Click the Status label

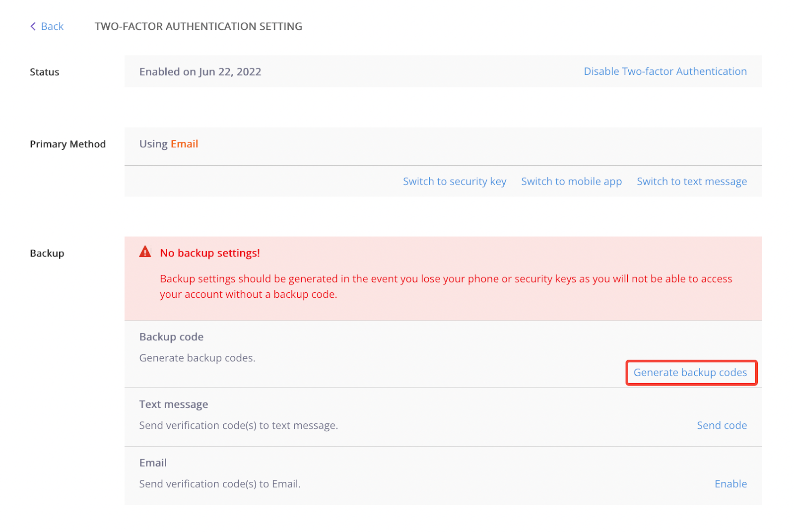(44, 72)
